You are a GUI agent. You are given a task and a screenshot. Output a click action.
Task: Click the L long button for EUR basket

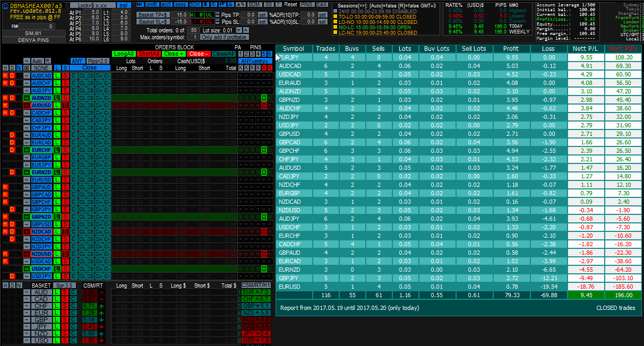(x=56, y=313)
